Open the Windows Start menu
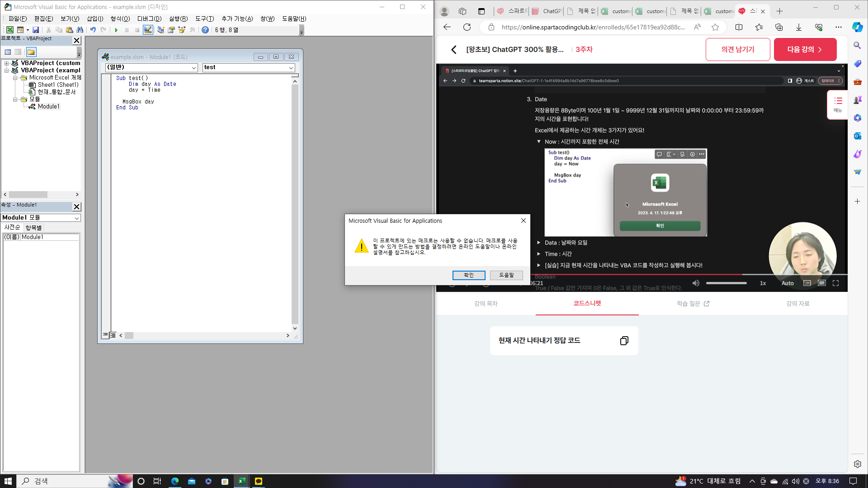 8,481
